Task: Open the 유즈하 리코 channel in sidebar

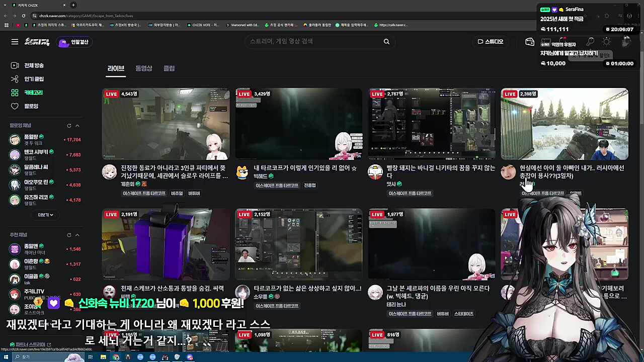Action: tap(45, 200)
